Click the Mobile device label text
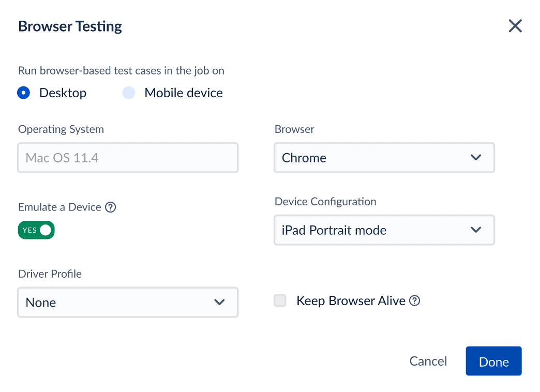The width and height of the screenshot is (540, 392). pos(184,93)
